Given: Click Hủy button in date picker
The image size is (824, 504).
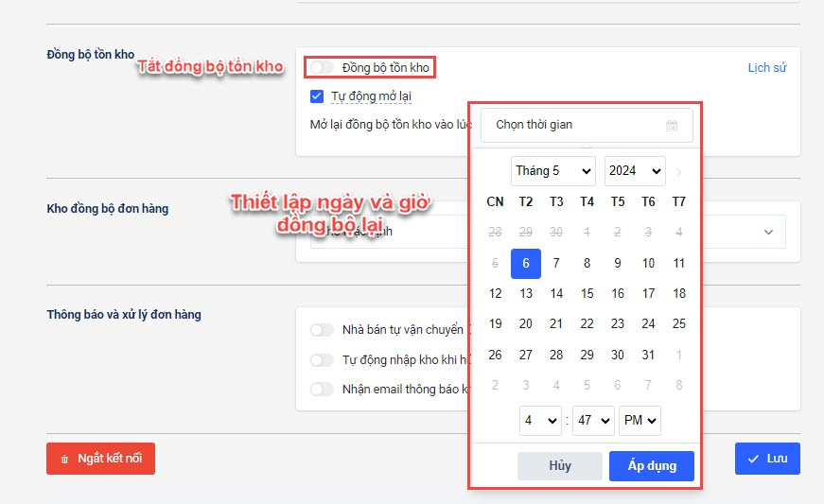Looking at the screenshot, I should [560, 465].
